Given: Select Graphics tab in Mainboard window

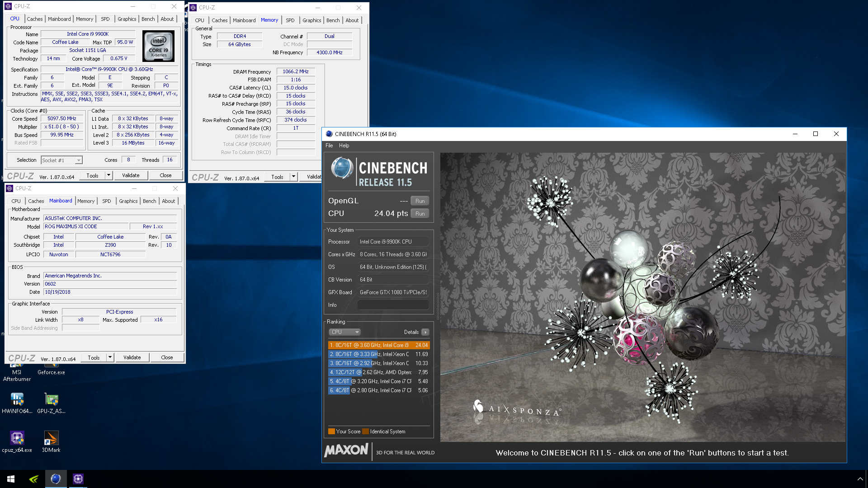Looking at the screenshot, I should [x=128, y=201].
